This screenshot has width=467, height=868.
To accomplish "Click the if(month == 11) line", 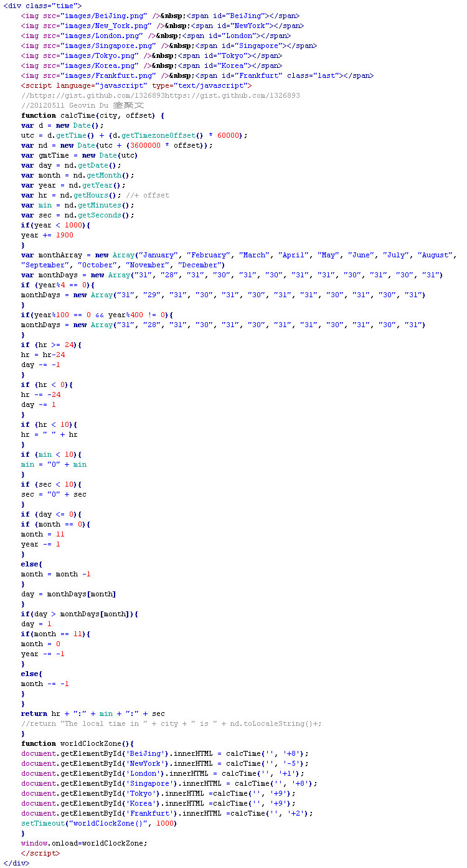I will (x=56, y=634).
